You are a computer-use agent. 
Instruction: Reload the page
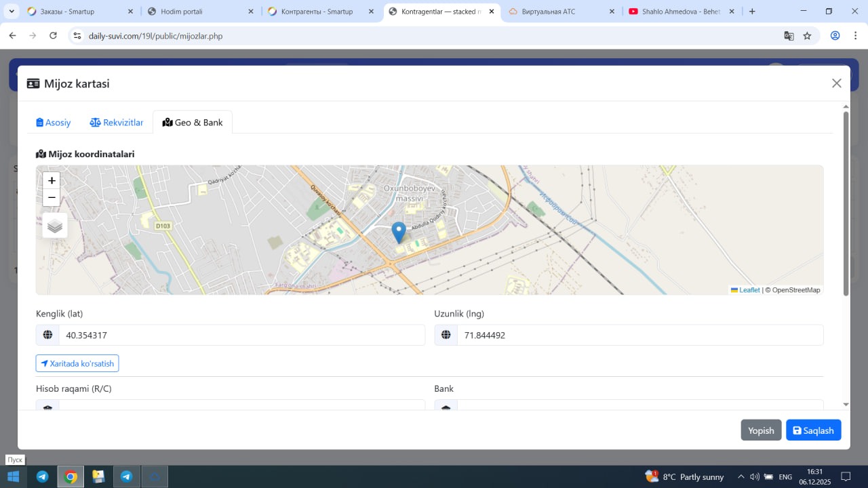click(x=54, y=36)
